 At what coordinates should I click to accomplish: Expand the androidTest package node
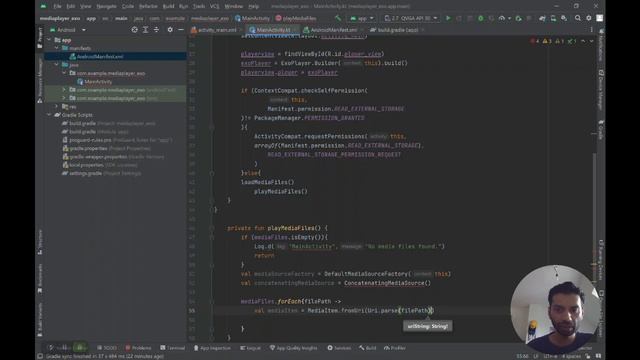tap(64, 90)
